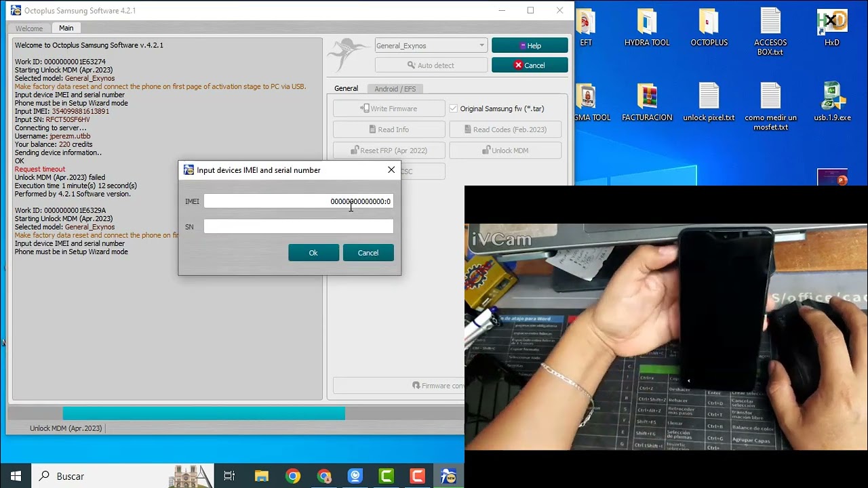Switch to the Welcome tab
The height and width of the screenshot is (488, 868).
coord(29,28)
